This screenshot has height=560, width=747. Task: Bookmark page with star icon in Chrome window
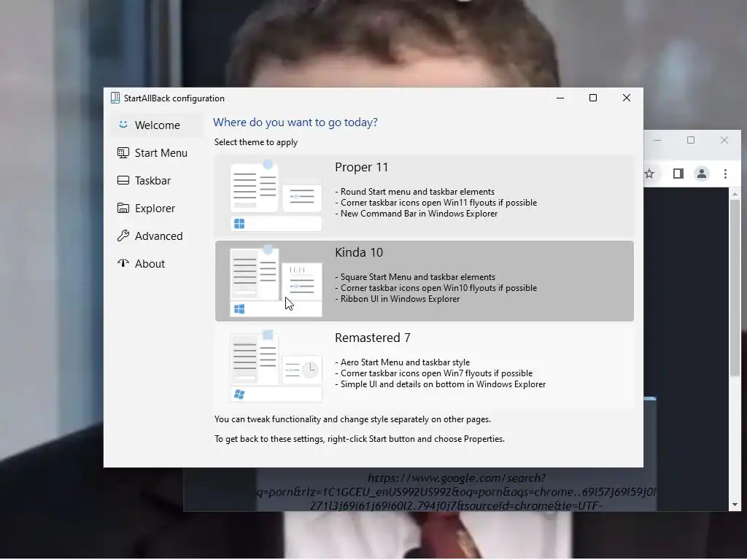click(x=649, y=174)
